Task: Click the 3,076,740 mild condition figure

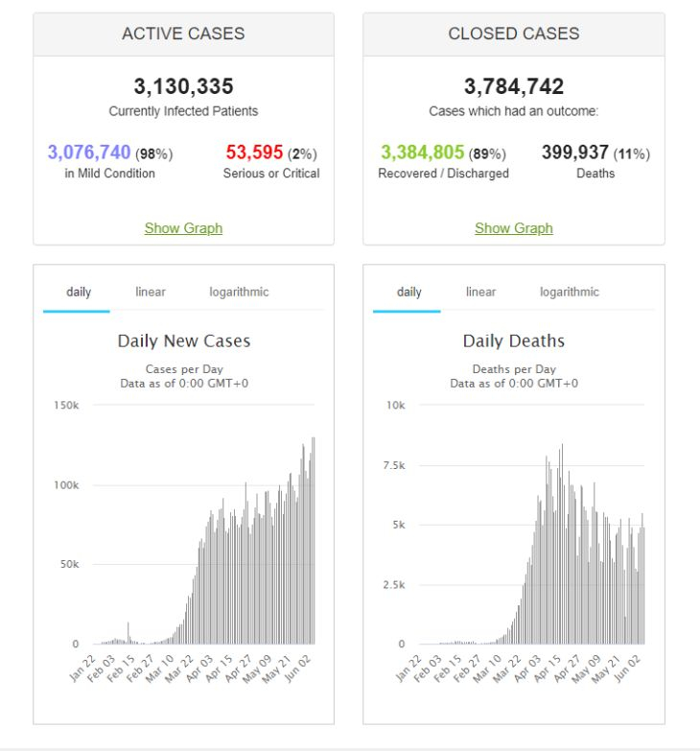Action: click(89, 153)
